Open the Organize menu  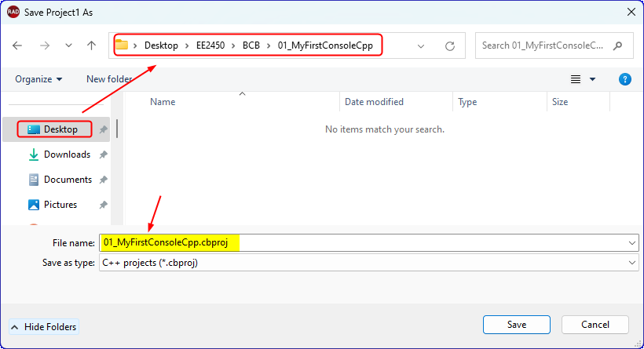tap(38, 79)
